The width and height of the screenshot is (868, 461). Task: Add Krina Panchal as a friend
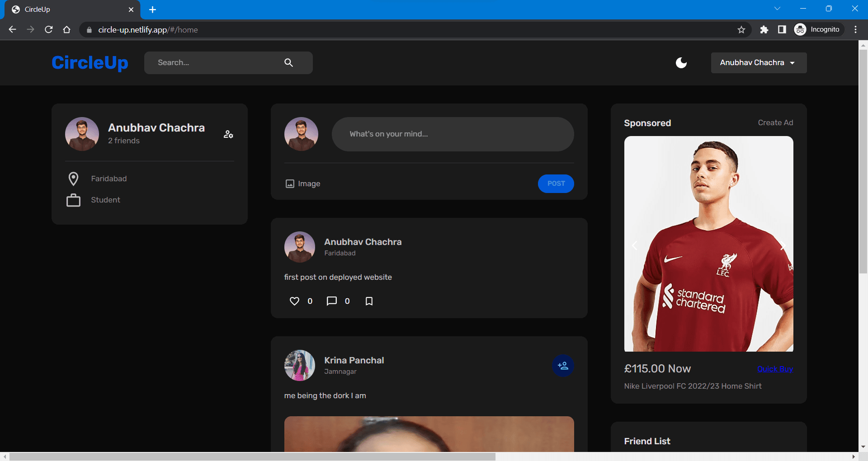tap(563, 366)
